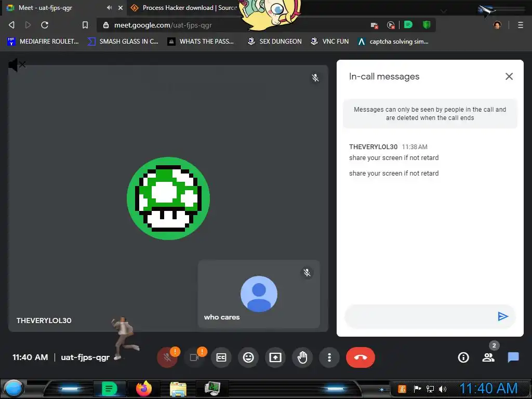
Task: Open more options three-dot menu
Action: click(x=329, y=357)
